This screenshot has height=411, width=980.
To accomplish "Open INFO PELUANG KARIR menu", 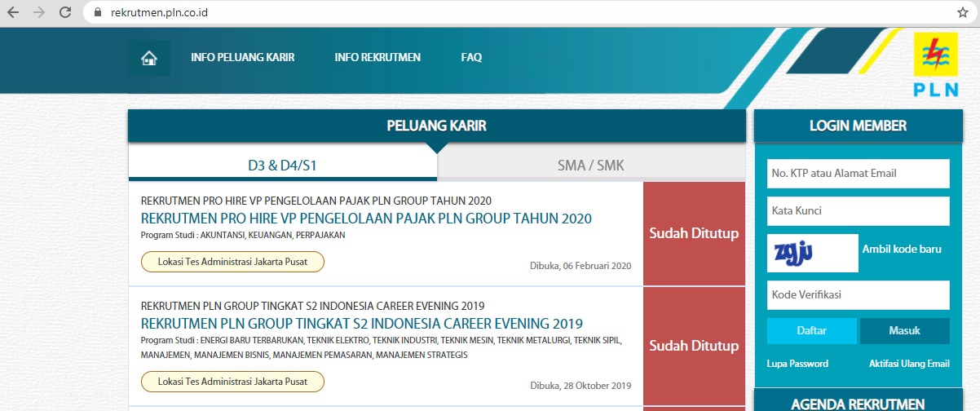I will point(243,58).
